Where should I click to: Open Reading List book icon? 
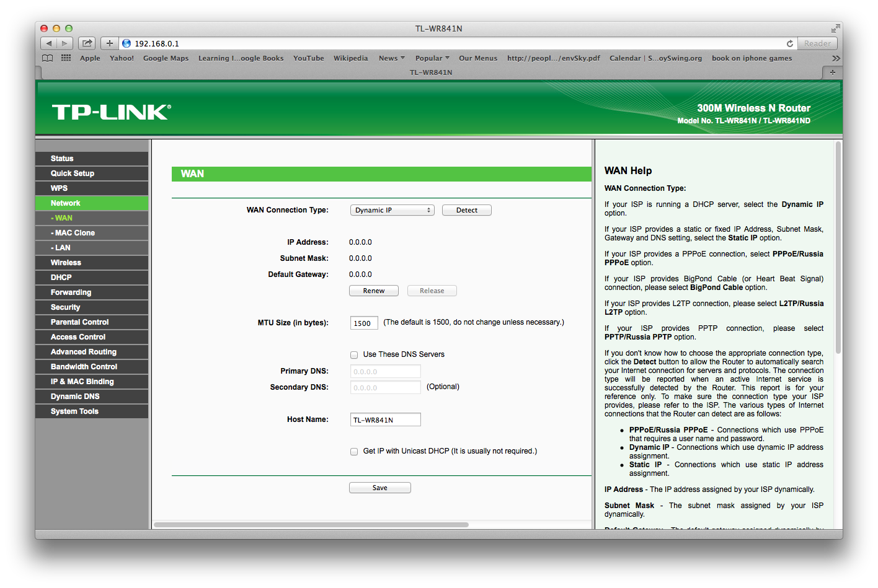point(48,58)
